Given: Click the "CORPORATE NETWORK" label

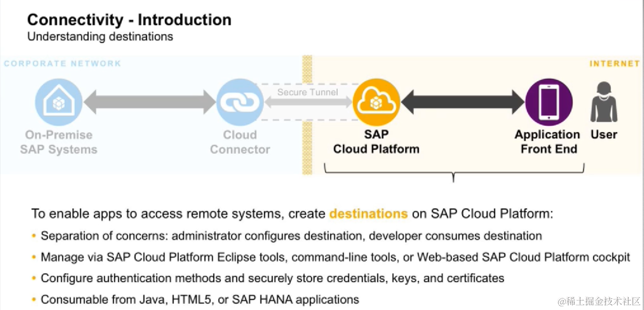Looking at the screenshot, I should (x=62, y=63).
